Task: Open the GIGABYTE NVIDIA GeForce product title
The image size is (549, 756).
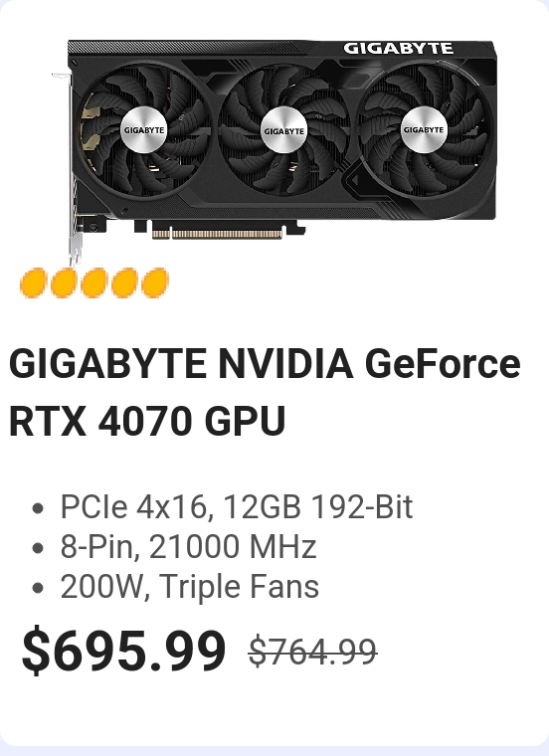Action: [x=265, y=364]
